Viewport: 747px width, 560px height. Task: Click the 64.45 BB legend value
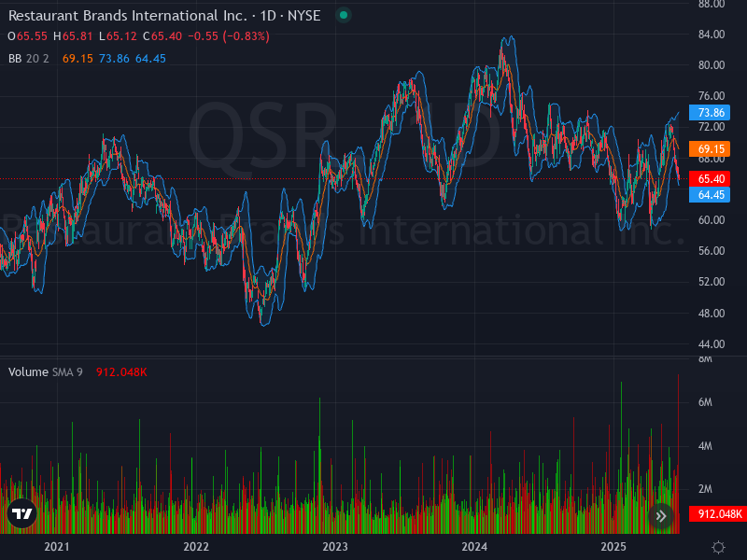pos(150,59)
